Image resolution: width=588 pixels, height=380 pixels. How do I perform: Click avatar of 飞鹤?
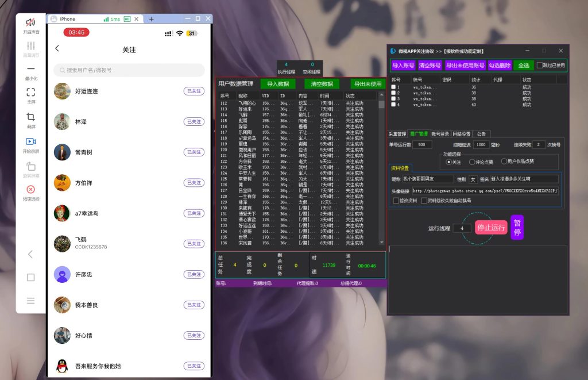[x=62, y=244]
